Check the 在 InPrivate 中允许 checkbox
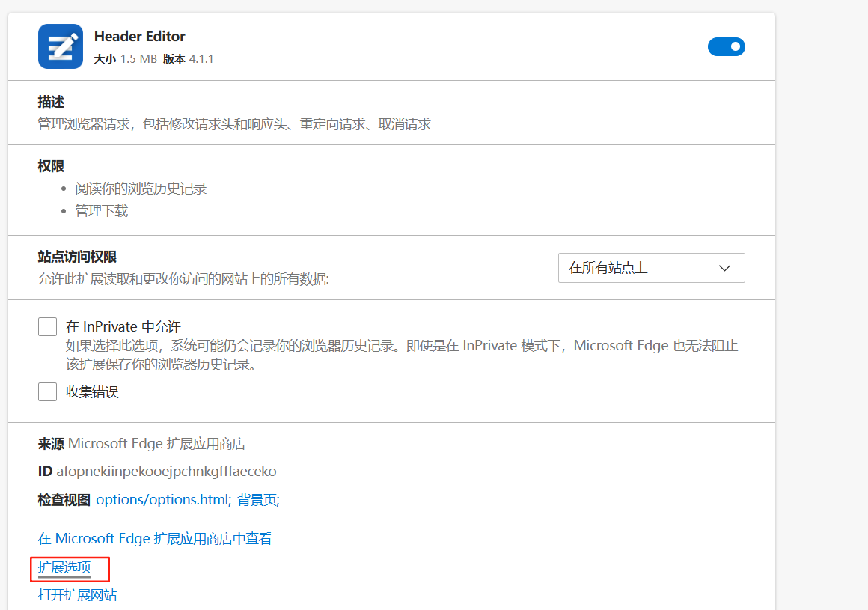Image resolution: width=868 pixels, height=610 pixels. [x=48, y=326]
